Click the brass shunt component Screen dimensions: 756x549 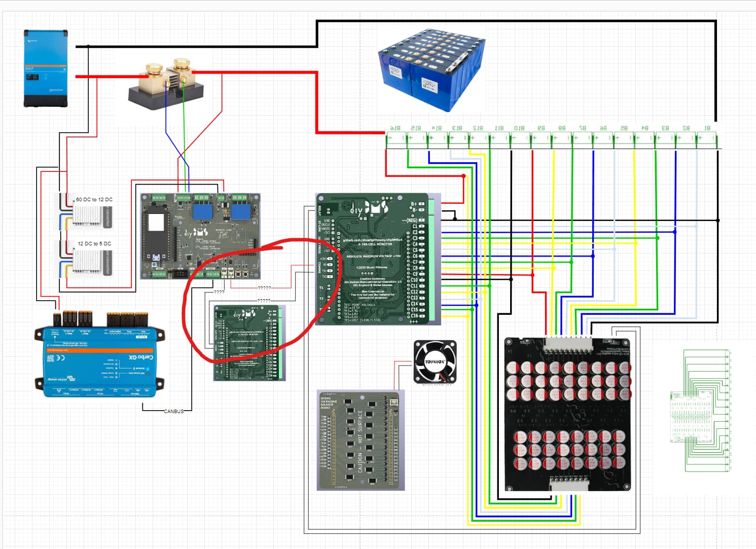[x=166, y=86]
